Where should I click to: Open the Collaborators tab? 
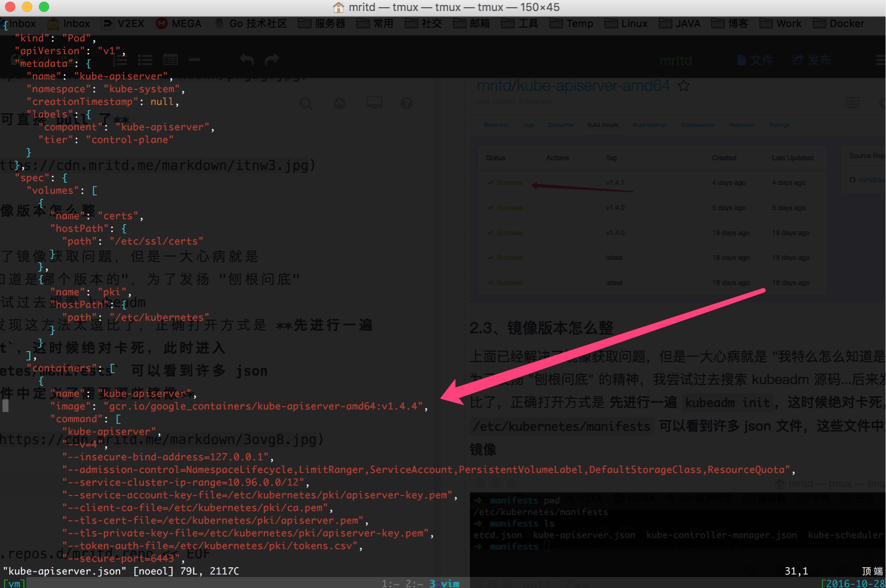pos(698,125)
